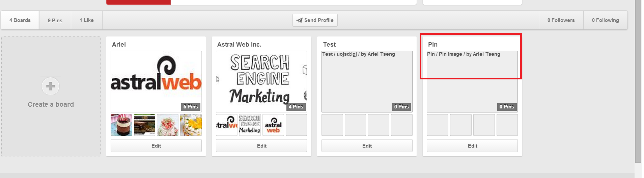Open the small astral web logo thumbnail

pyautogui.click(x=273, y=125)
